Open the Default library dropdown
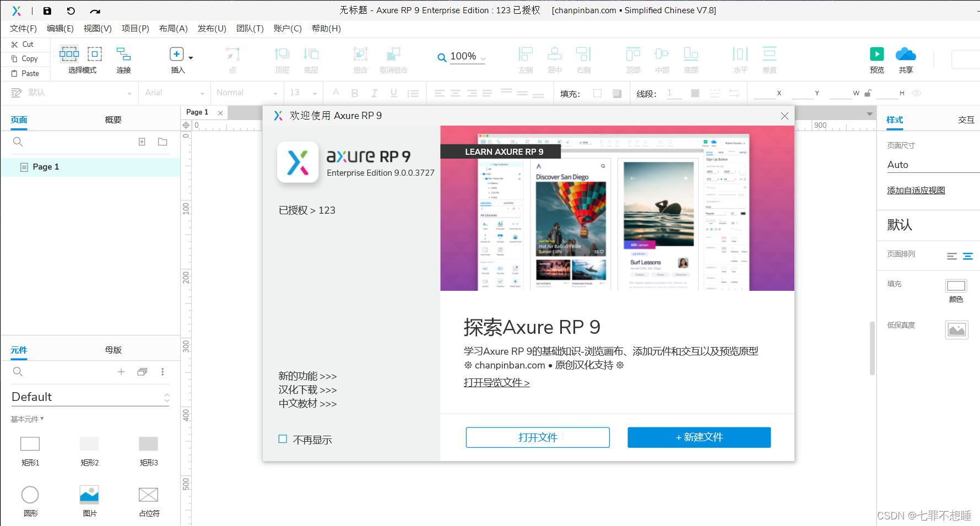The width and height of the screenshot is (980, 526). 90,397
